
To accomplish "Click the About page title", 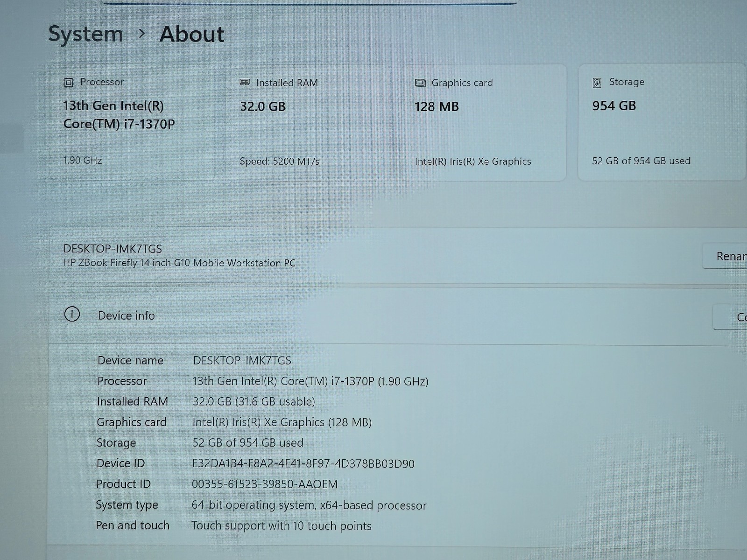I will pyautogui.click(x=192, y=34).
